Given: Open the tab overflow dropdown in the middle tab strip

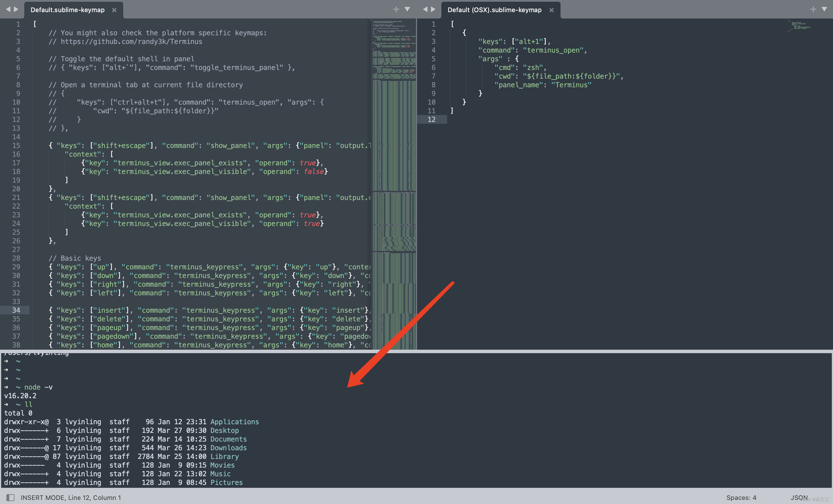Looking at the screenshot, I should tap(407, 10).
